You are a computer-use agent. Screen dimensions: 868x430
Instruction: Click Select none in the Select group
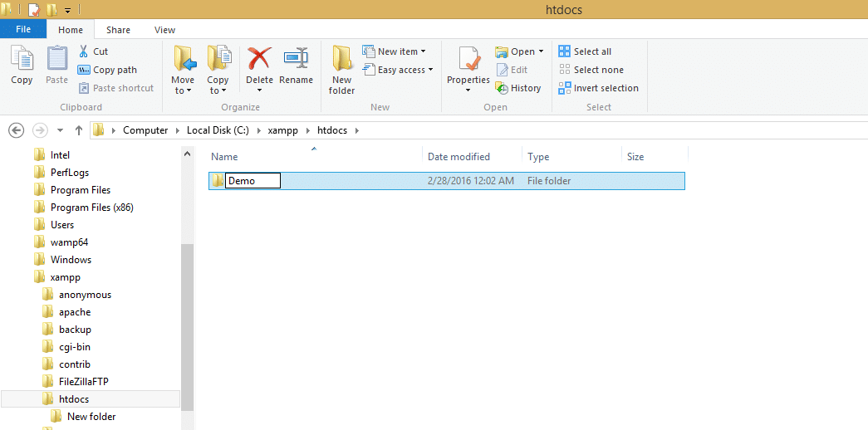(x=591, y=70)
